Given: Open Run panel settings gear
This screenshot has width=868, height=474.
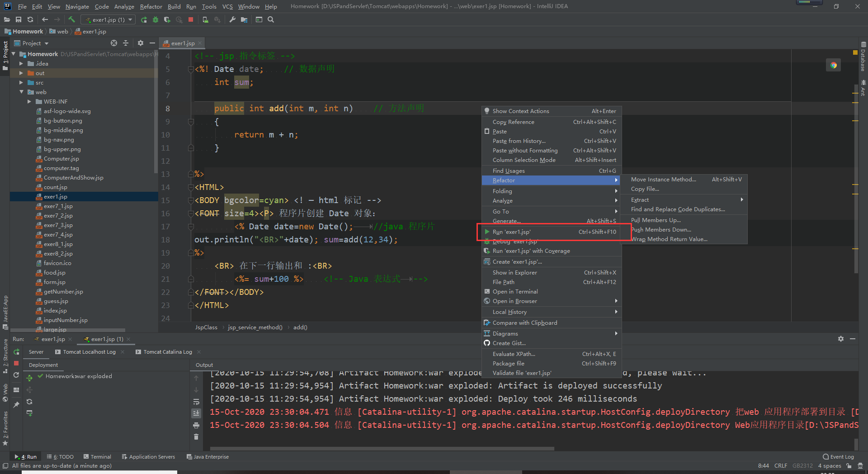Looking at the screenshot, I should tap(841, 339).
